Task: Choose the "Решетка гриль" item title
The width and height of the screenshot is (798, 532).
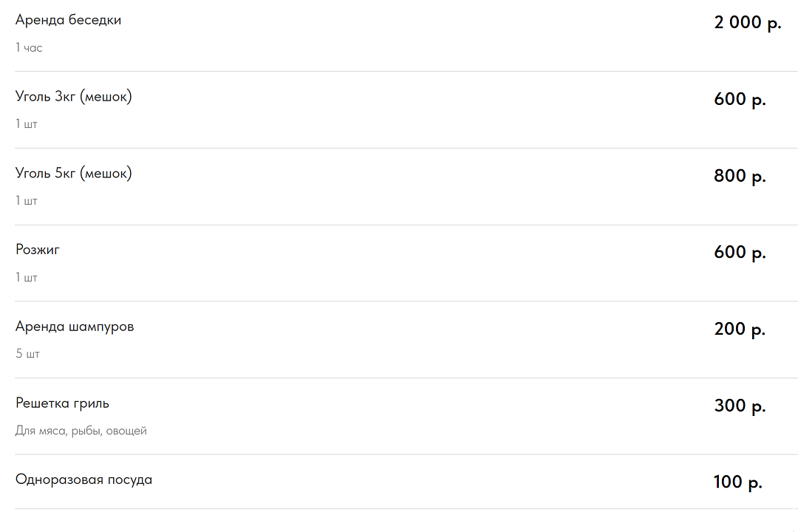Action: click(62, 403)
